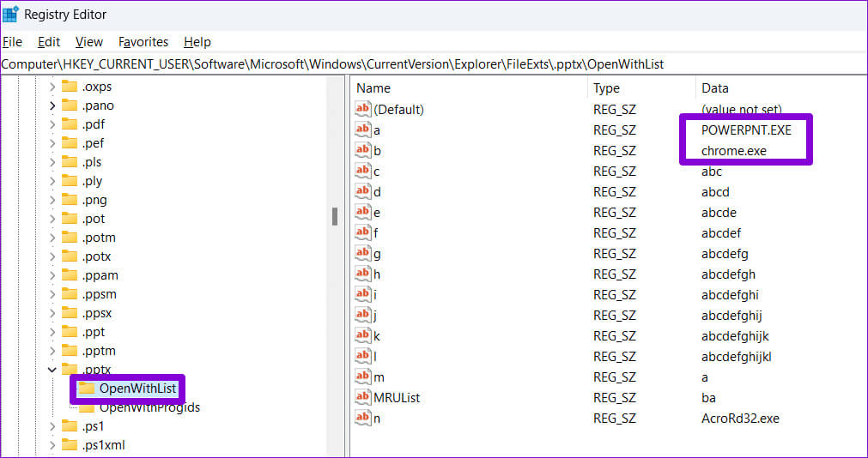Click the string icon for value n

[x=363, y=419]
